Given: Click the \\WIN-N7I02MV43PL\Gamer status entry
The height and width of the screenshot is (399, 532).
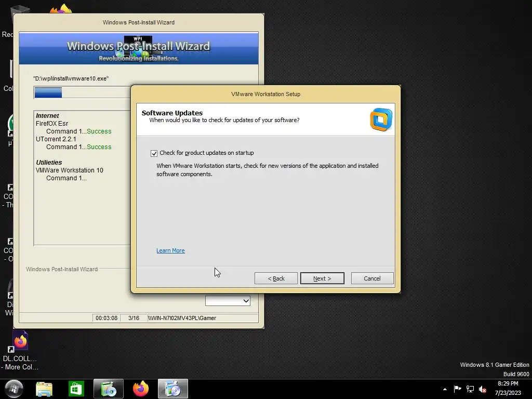Looking at the screenshot, I should tap(182, 318).
